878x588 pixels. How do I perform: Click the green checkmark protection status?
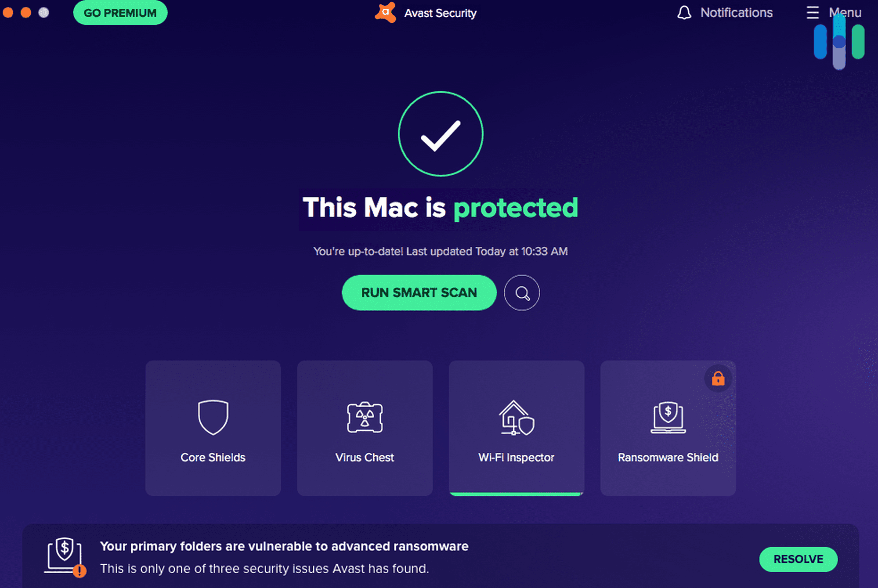point(440,136)
